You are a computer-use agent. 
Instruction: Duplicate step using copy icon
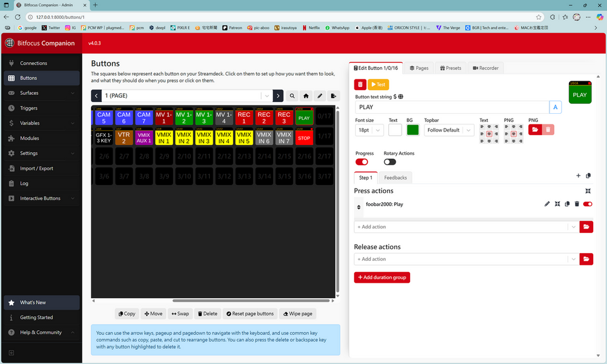(x=588, y=176)
